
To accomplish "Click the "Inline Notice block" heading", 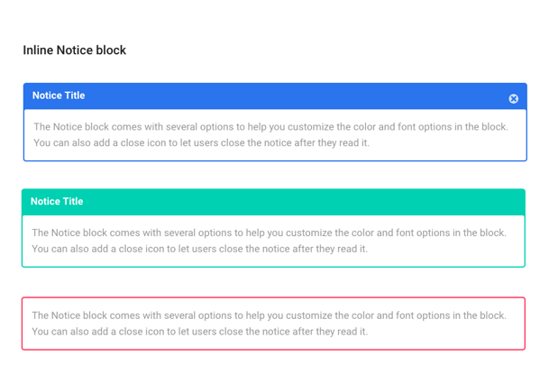I will [75, 50].
